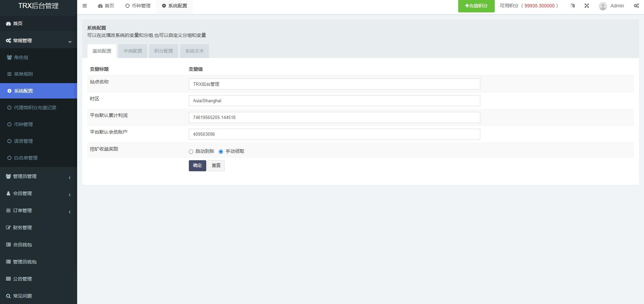The width and height of the screenshot is (644, 304).
Task: Expand the 管理员管理 menu group
Action: [39, 176]
